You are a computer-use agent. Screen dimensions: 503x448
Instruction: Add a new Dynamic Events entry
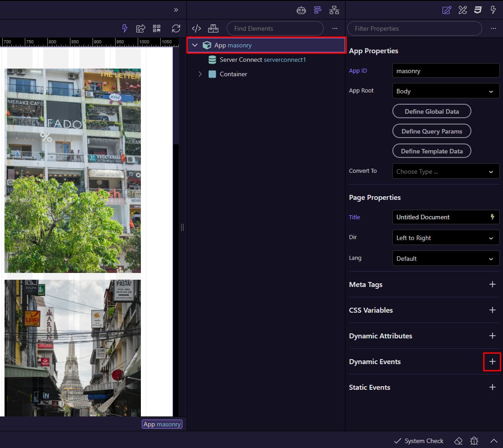pos(492,362)
